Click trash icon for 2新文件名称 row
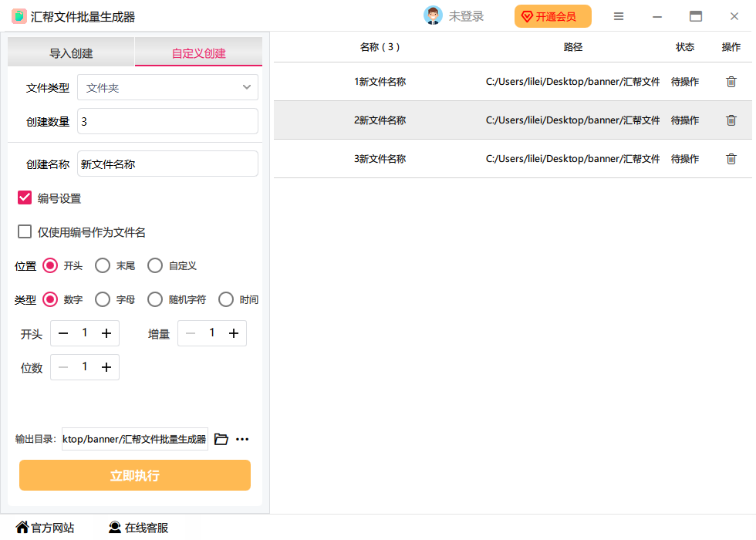Screen dimensions: 756x540 [731, 120]
